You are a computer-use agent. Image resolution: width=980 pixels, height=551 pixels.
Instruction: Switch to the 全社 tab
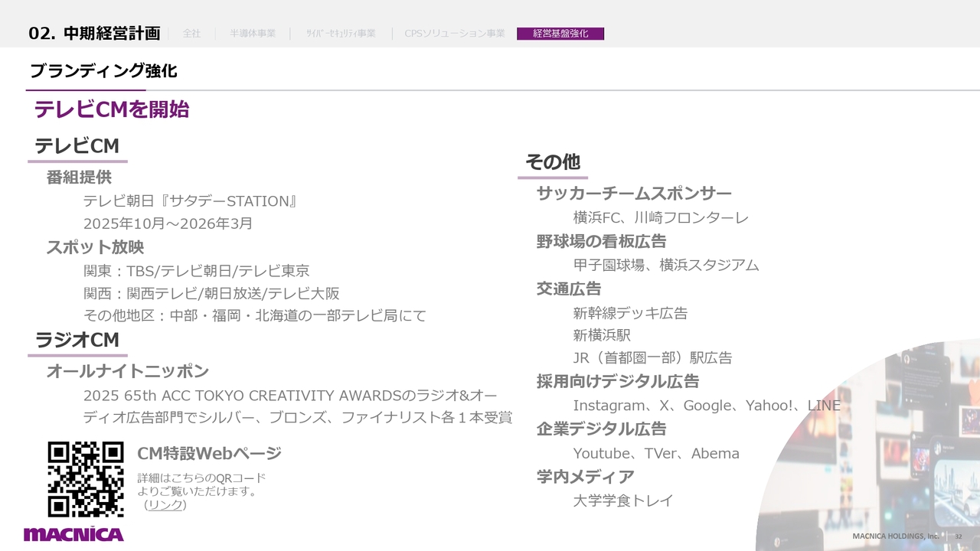click(x=191, y=34)
